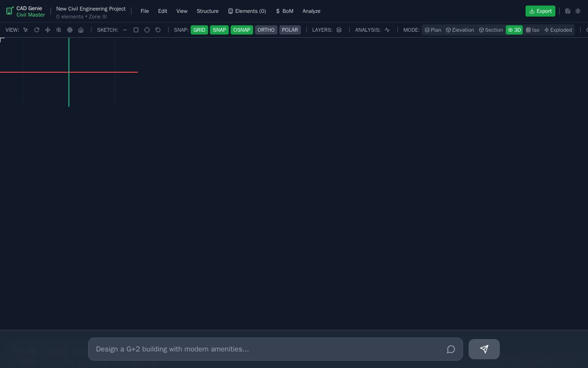Viewport: 588px width, 368px height.
Task: Select the line sketch tool
Action: pos(125,30)
